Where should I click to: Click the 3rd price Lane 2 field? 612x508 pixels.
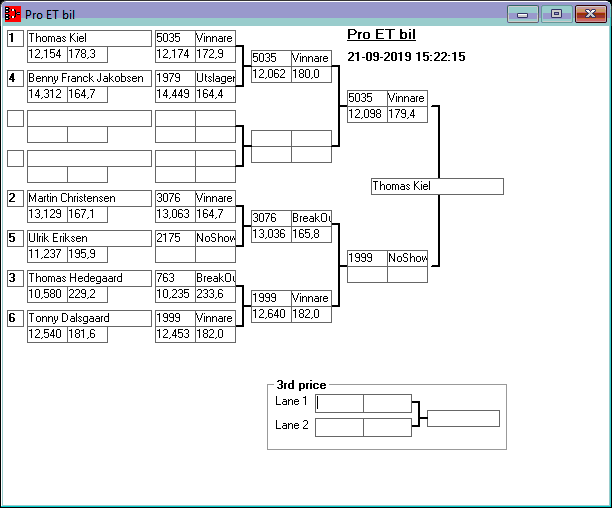(x=340, y=427)
